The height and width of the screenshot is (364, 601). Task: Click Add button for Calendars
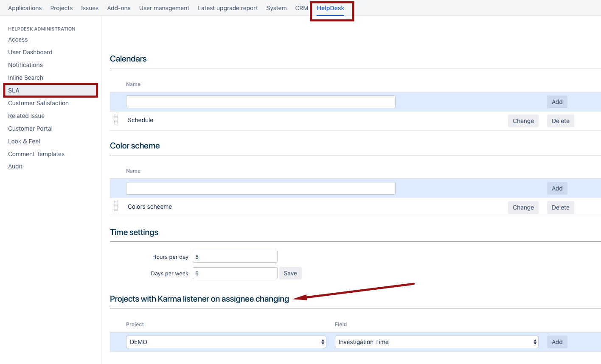pyautogui.click(x=557, y=102)
